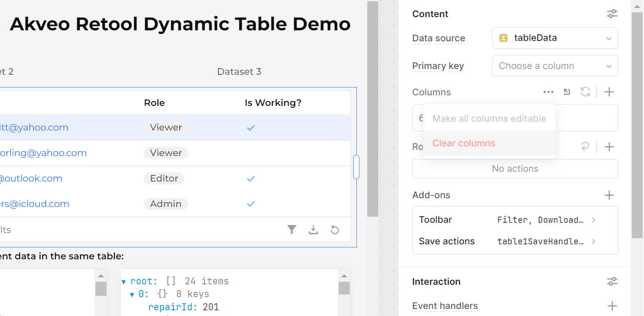Click the Toolbar add-on row label
This screenshot has height=316, width=644.
(435, 220)
